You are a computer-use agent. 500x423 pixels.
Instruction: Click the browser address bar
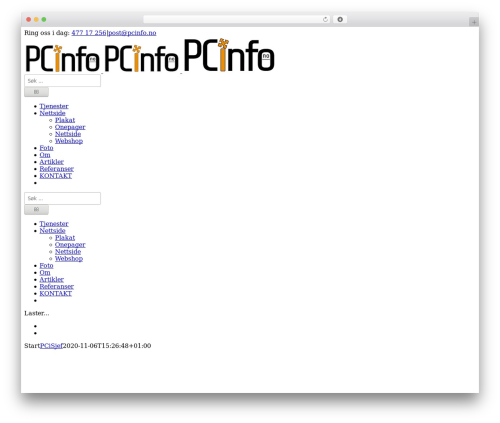click(237, 20)
